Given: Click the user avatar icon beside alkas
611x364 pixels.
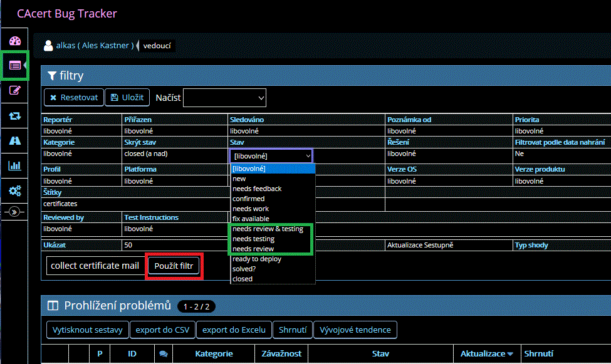Looking at the screenshot, I should tap(48, 46).
